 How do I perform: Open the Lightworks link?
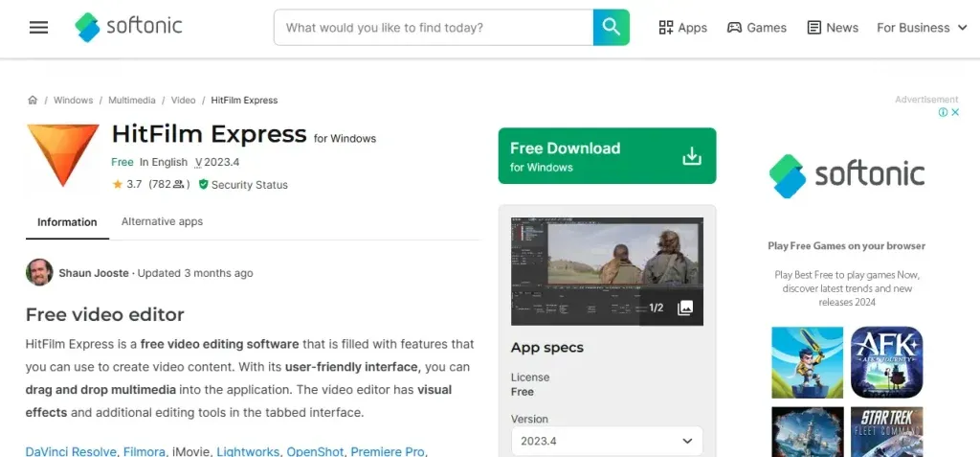pos(249,451)
